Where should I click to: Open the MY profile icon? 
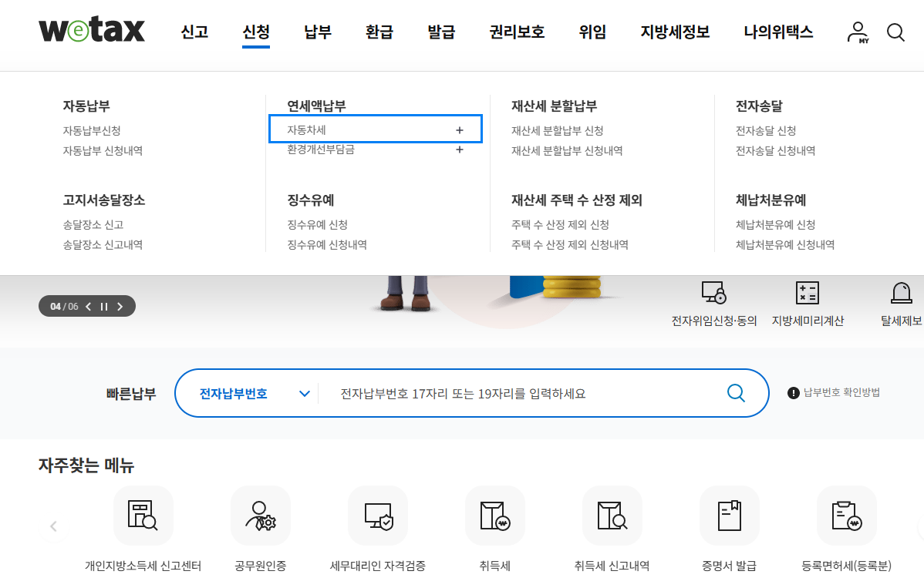[x=857, y=32]
